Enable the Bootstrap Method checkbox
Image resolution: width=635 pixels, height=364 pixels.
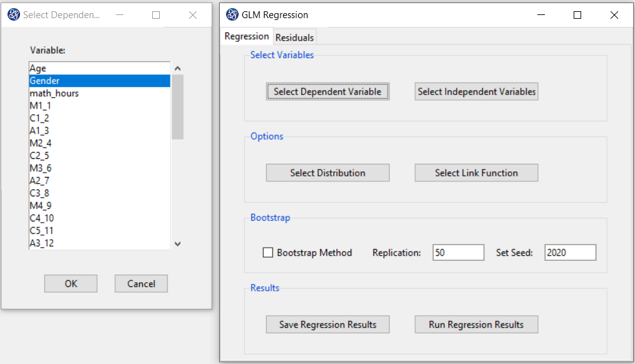[267, 253]
